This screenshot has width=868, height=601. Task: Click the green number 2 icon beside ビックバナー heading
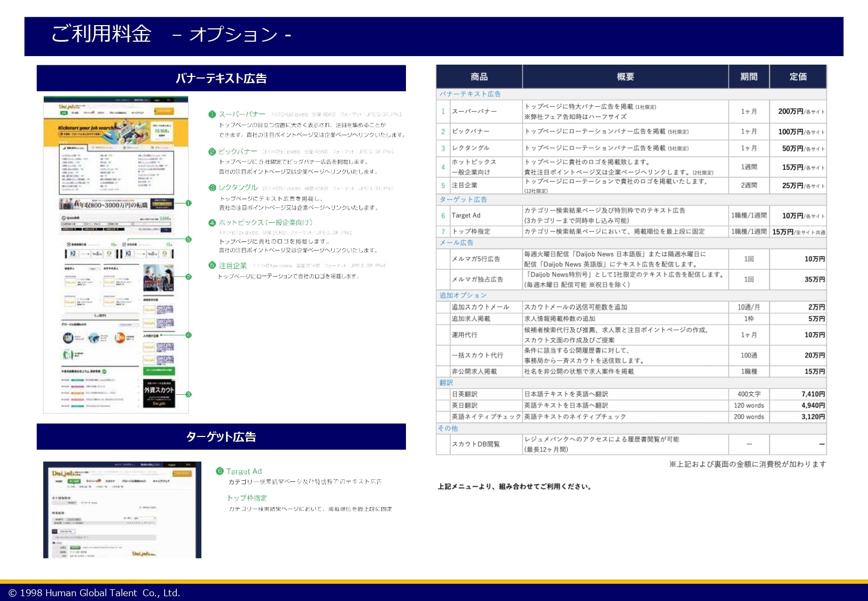point(212,152)
